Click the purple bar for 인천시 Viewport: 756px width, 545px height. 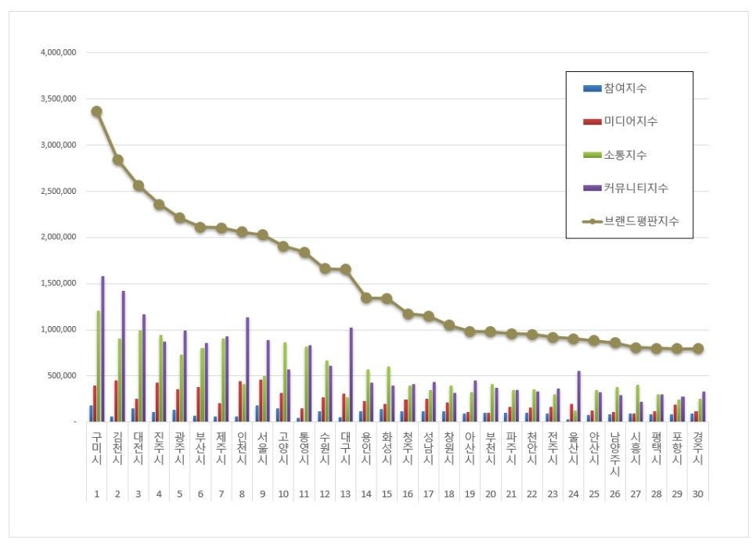[x=247, y=370]
